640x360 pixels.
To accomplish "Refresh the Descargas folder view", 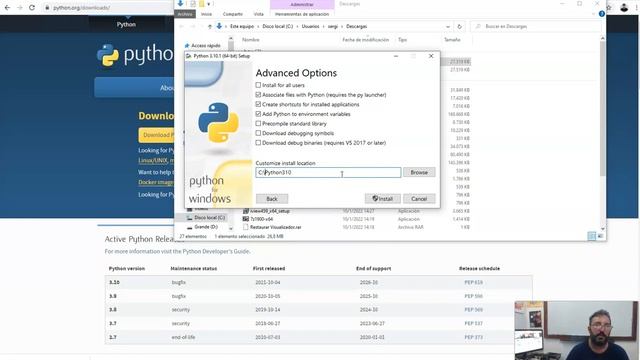I will click(x=459, y=27).
